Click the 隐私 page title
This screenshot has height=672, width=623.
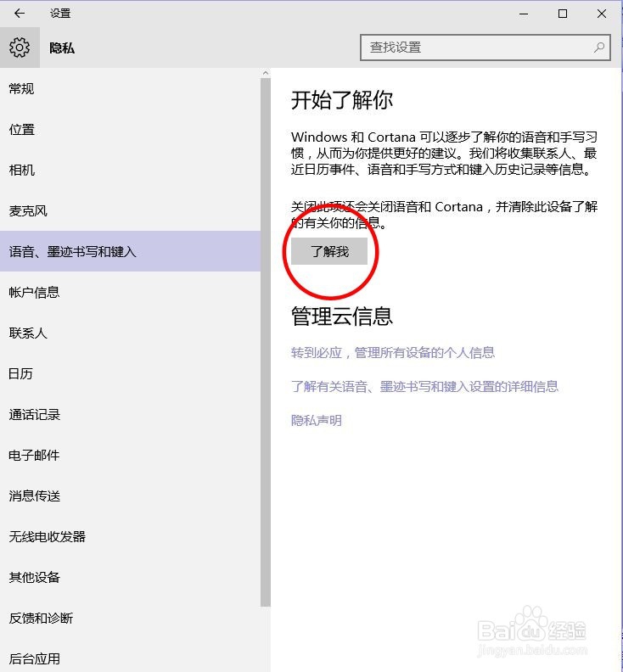coord(62,48)
